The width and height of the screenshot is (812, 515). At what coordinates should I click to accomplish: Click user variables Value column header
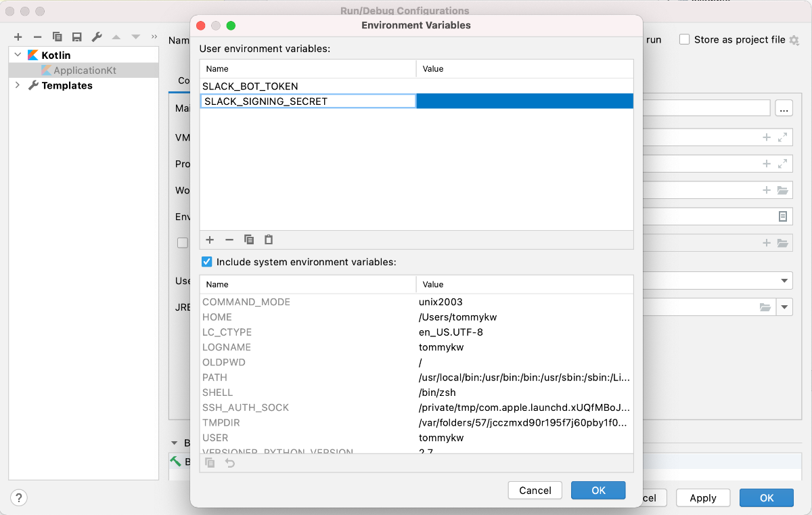(x=524, y=68)
